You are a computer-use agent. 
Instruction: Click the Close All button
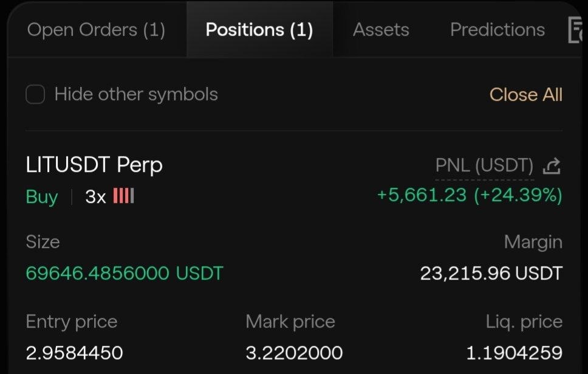coord(526,95)
